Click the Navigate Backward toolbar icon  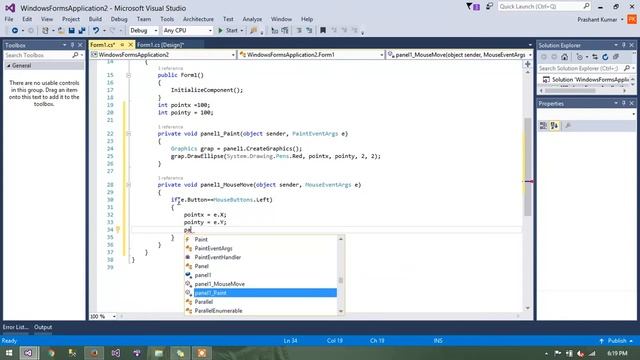15,31
